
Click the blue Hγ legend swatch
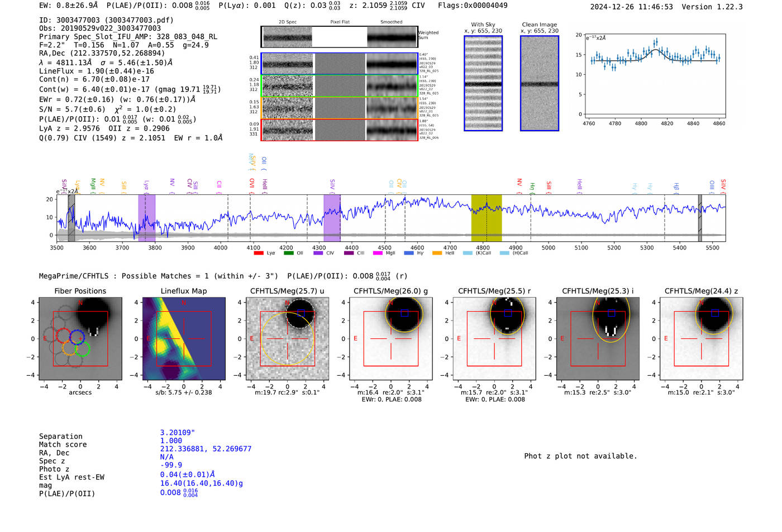click(x=409, y=253)
